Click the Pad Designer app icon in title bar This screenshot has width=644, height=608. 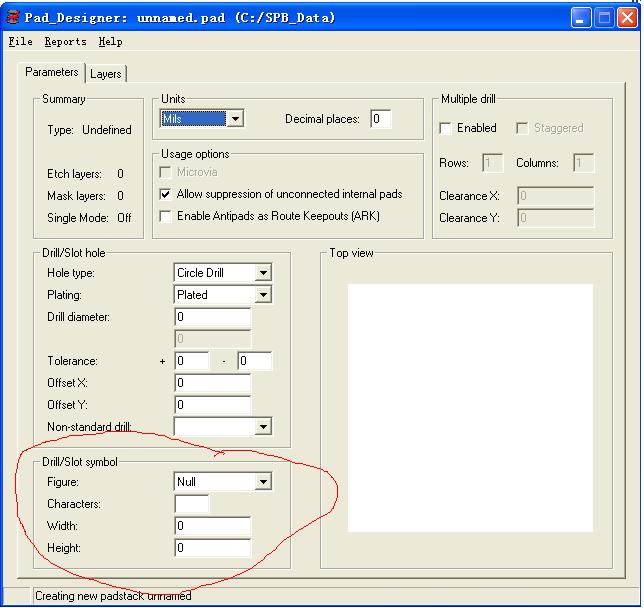point(13,18)
